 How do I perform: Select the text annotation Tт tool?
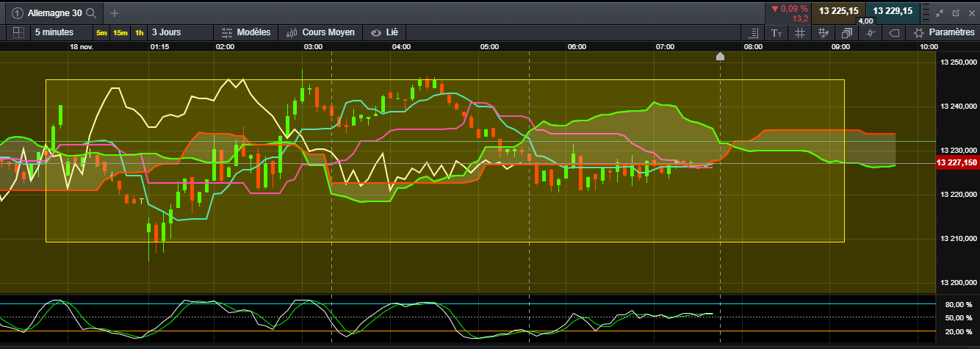[x=777, y=33]
